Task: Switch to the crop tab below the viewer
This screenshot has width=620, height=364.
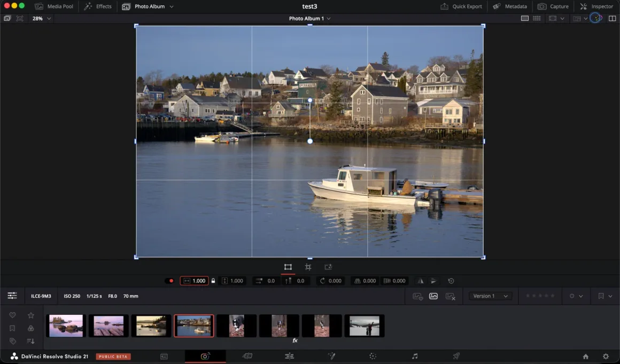Action: click(308, 267)
